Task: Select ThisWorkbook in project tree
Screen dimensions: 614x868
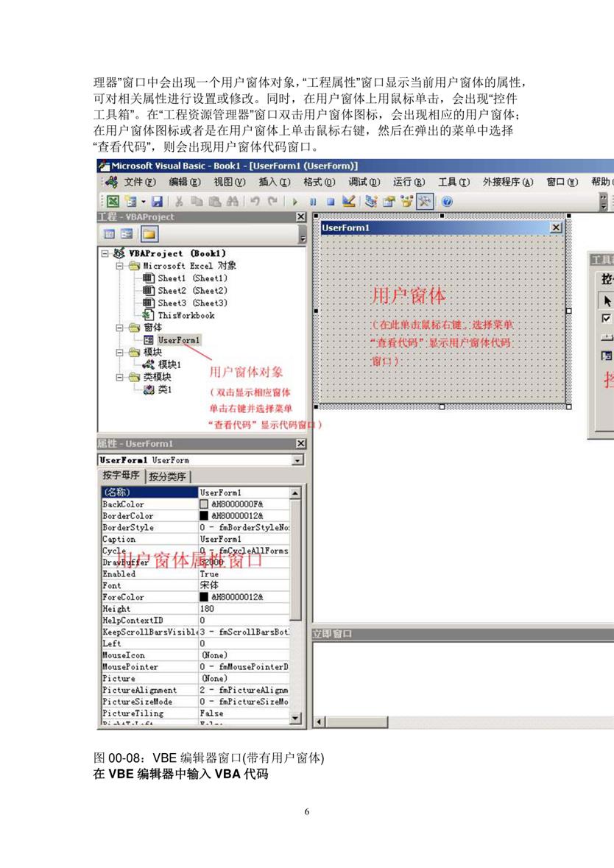Action: 186,315
